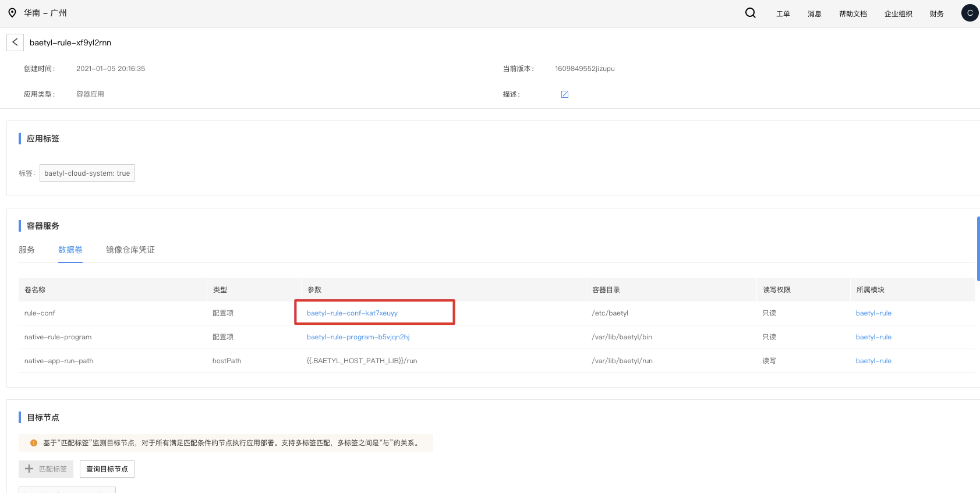
Task: Switch to the 镜像仓库凭证 tab
Action: (x=130, y=250)
